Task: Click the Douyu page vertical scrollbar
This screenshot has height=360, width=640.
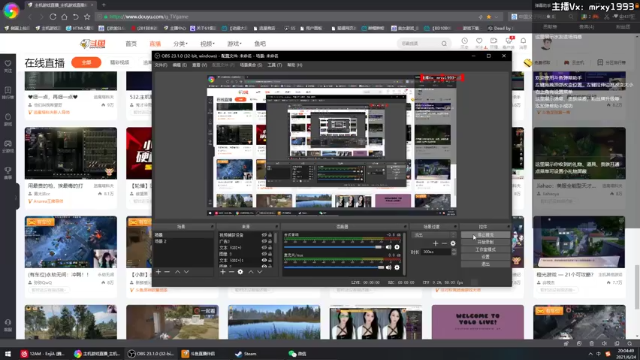Action: click(637, 287)
